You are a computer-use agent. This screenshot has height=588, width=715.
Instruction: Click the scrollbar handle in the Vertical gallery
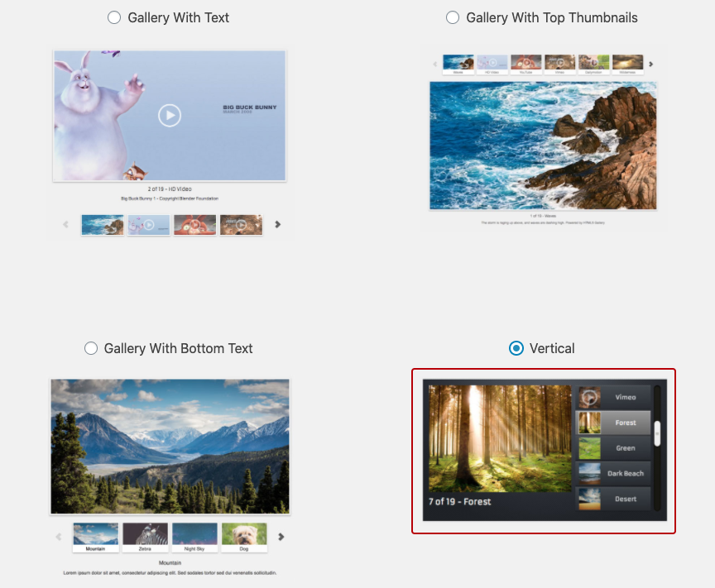657,433
